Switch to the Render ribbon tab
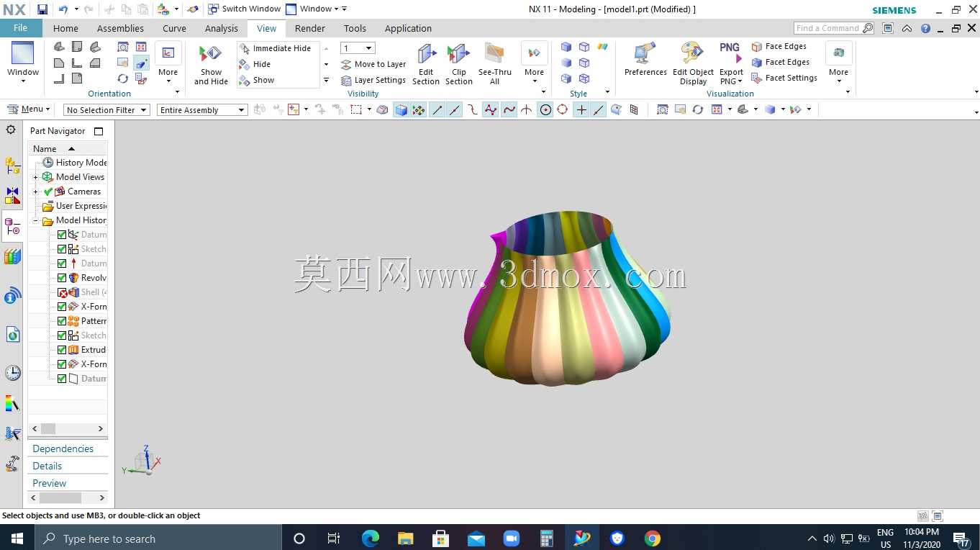Viewport: 980px width, 550px height. tap(310, 28)
